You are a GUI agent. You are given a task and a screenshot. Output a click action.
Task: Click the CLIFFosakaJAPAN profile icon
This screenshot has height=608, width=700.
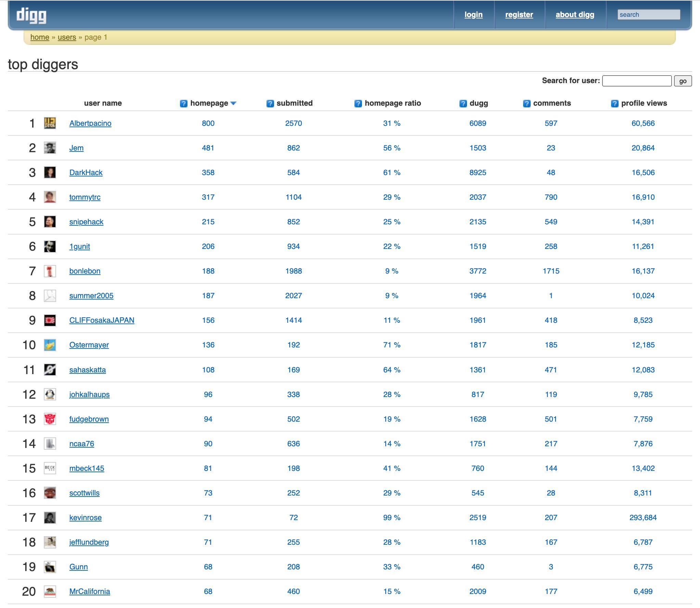pyautogui.click(x=50, y=321)
